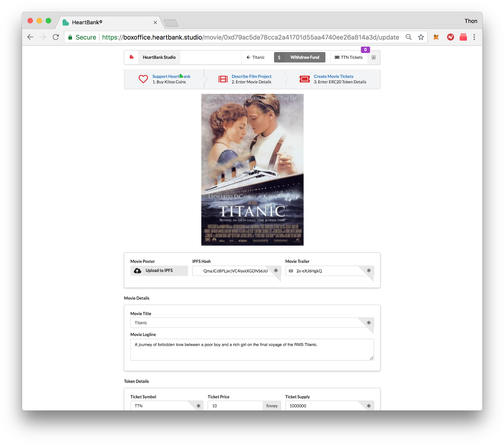This screenshot has width=504, height=444.
Task: Click the cloud upload icon
Action: (138, 271)
